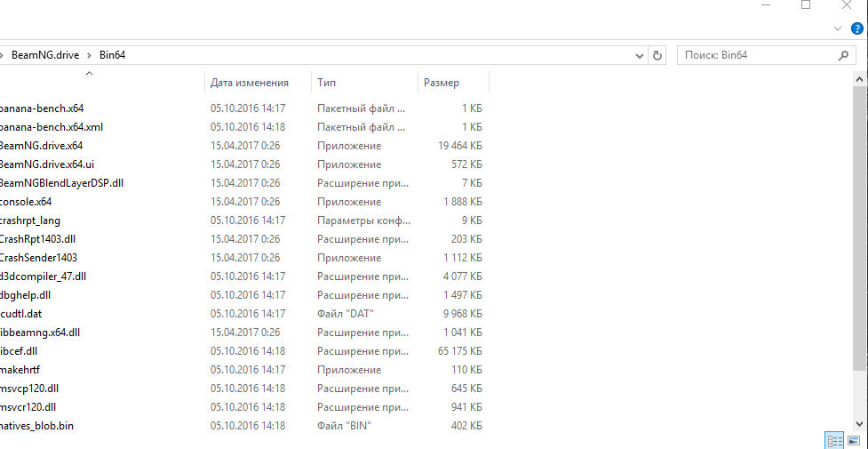Select file dbghelp.dll
Screen dimensions: 868x449
[x=26, y=295]
